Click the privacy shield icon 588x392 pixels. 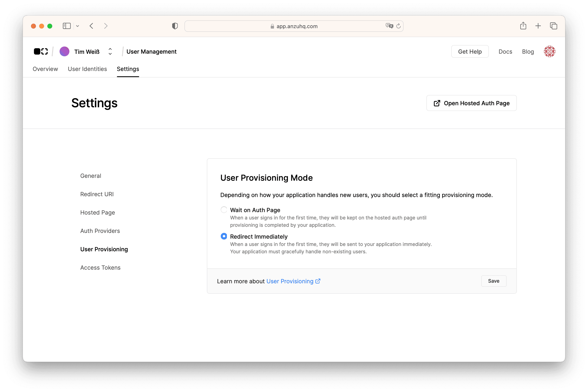175,26
